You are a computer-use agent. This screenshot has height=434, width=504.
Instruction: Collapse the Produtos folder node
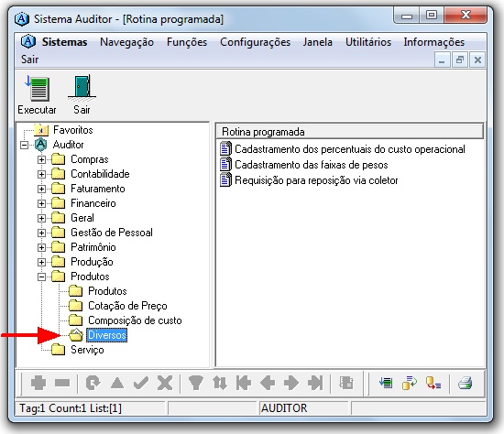pyautogui.click(x=41, y=277)
